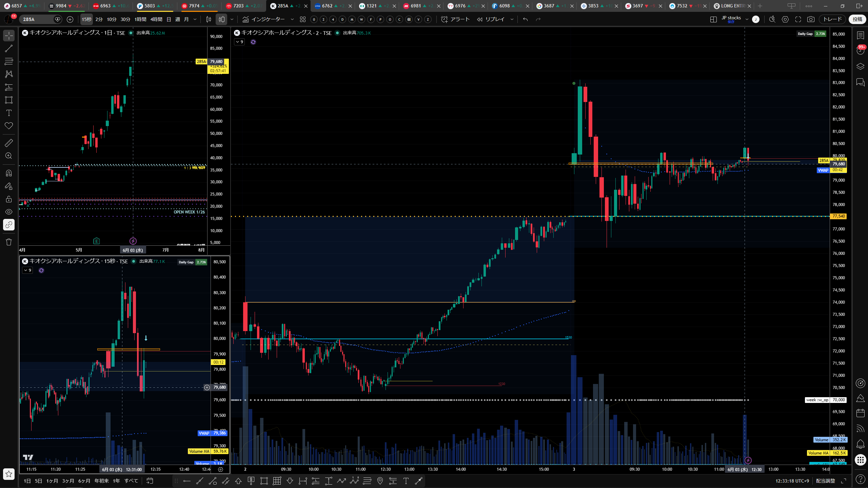868x488 pixels.
Task: Toggle lock all drawing tools
Action: click(9, 199)
